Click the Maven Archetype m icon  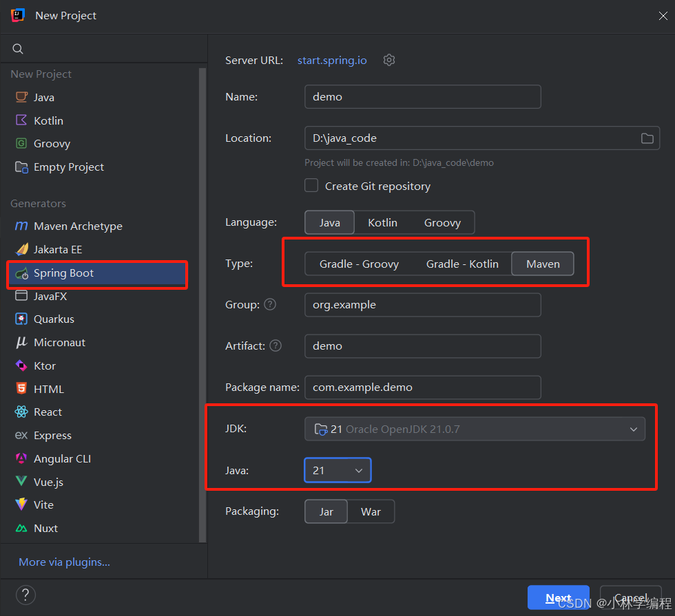coord(21,226)
